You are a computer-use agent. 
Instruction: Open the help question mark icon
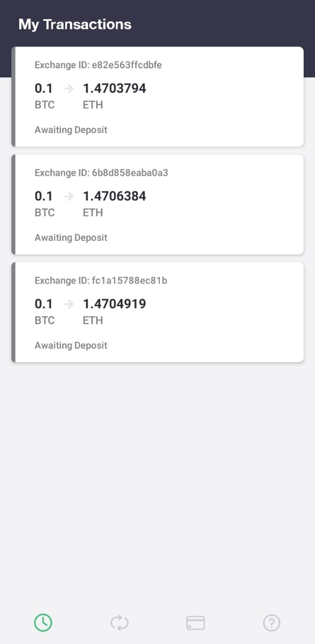[272, 623]
